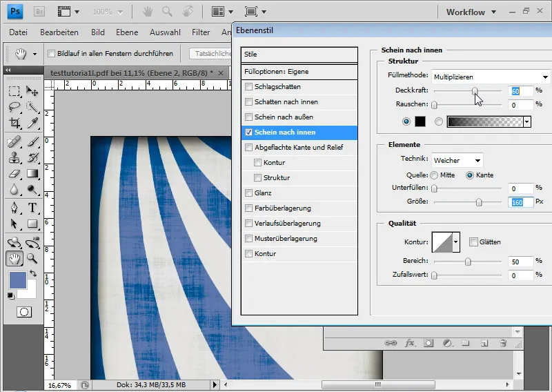
Task: Open the Bild menu
Action: tap(97, 32)
